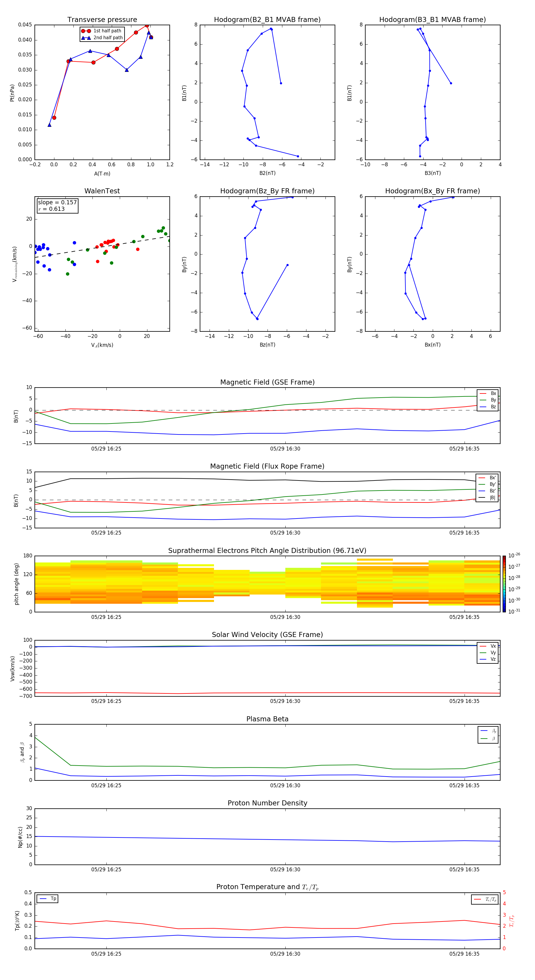Image resolution: width=535 pixels, height=980 pixels.
Task: Click 'Bz' legend entry in GSE magnetic field
Action: 488,407
